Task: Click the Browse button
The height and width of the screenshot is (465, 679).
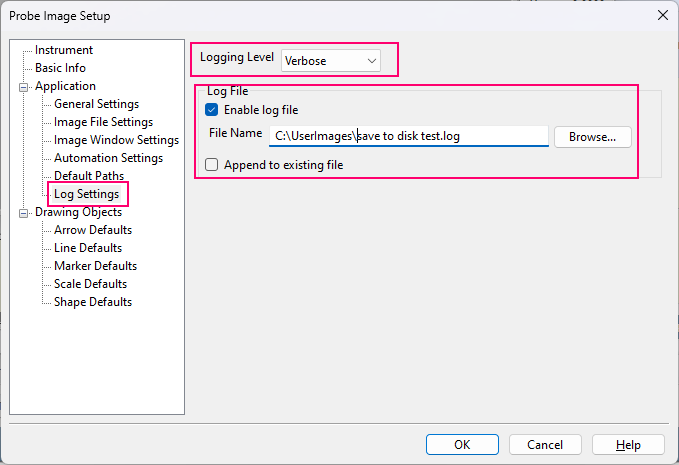Action: (x=593, y=137)
